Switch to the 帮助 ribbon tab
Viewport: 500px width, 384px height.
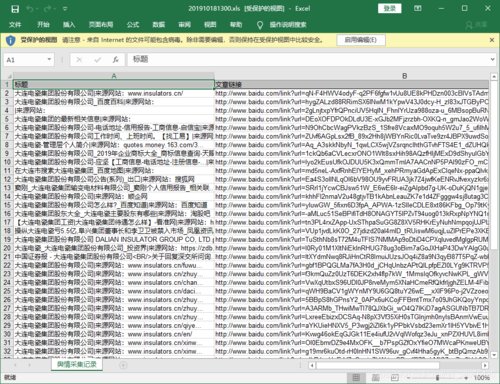236,25
